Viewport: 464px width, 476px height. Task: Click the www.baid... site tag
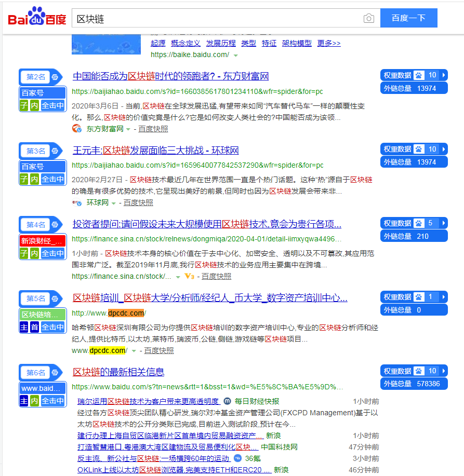pos(43,388)
